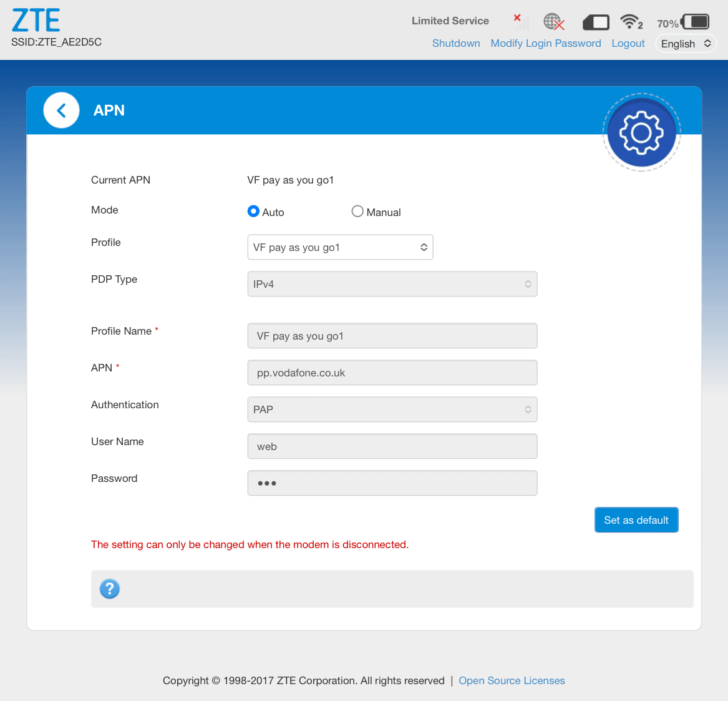
Task: Click the battery level icon
Action: click(x=695, y=21)
